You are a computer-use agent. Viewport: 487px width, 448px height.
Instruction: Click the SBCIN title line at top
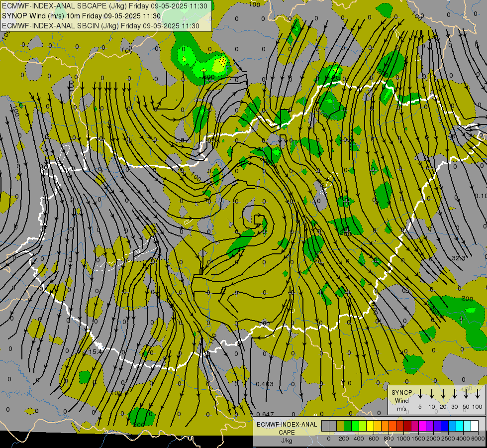pos(100,26)
